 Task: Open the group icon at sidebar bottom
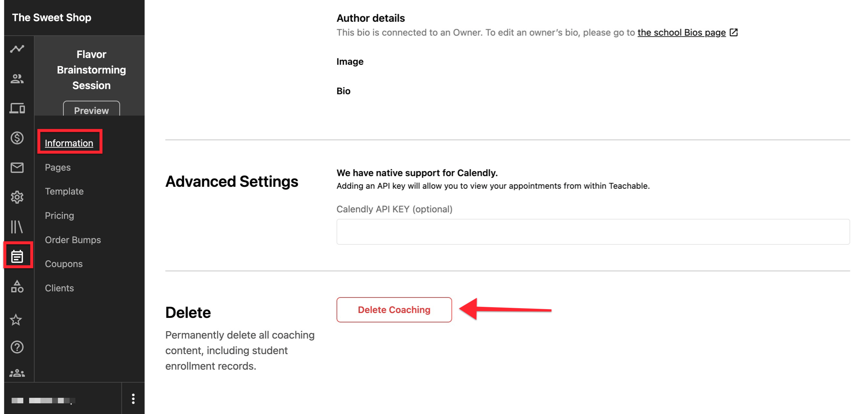[17, 373]
